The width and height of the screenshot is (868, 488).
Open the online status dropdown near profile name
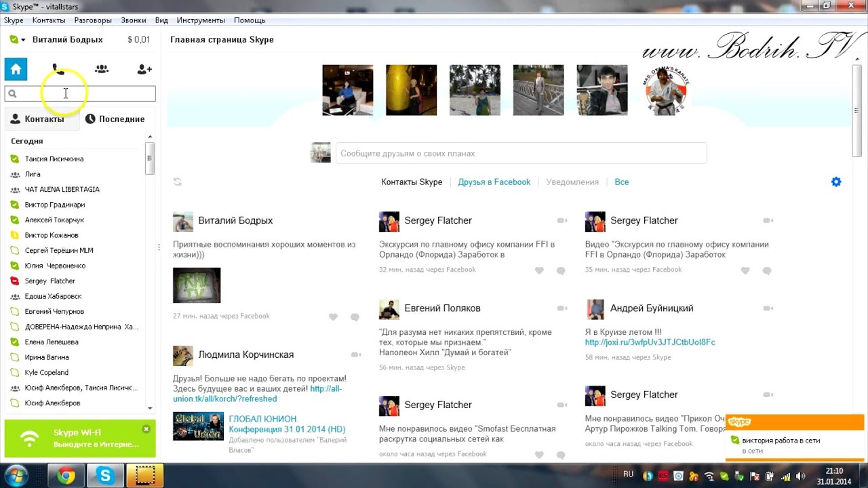(18, 40)
